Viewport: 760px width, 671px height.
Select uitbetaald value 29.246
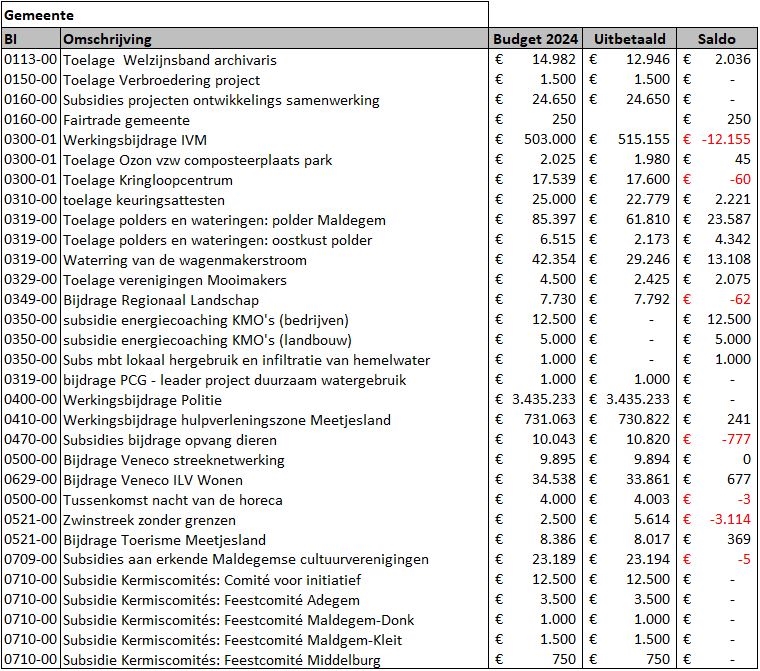click(x=648, y=260)
